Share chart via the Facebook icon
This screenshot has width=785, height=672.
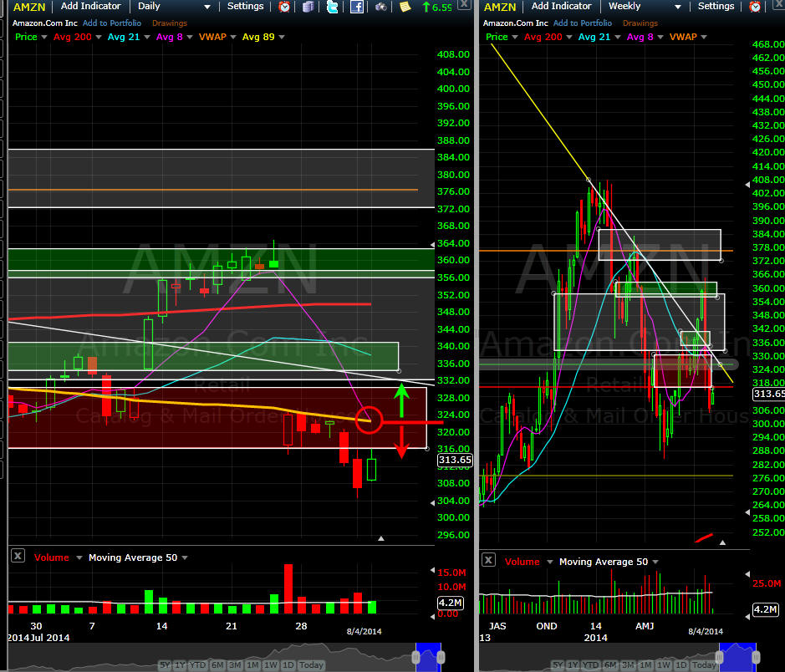[356, 7]
